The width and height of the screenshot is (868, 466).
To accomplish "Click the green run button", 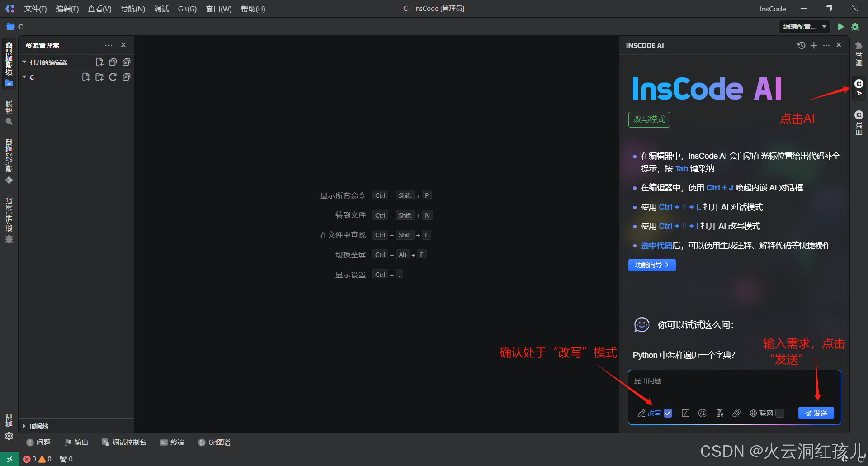I will point(840,27).
